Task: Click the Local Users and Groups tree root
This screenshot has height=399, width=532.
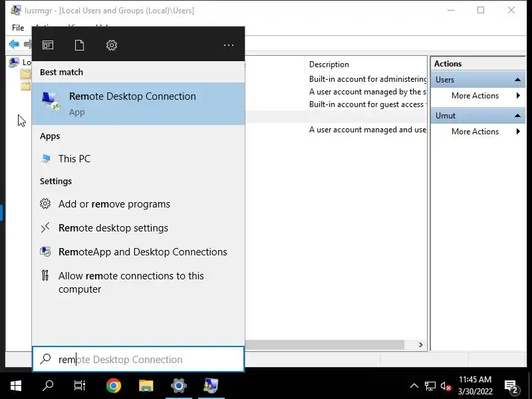Action: coord(20,62)
